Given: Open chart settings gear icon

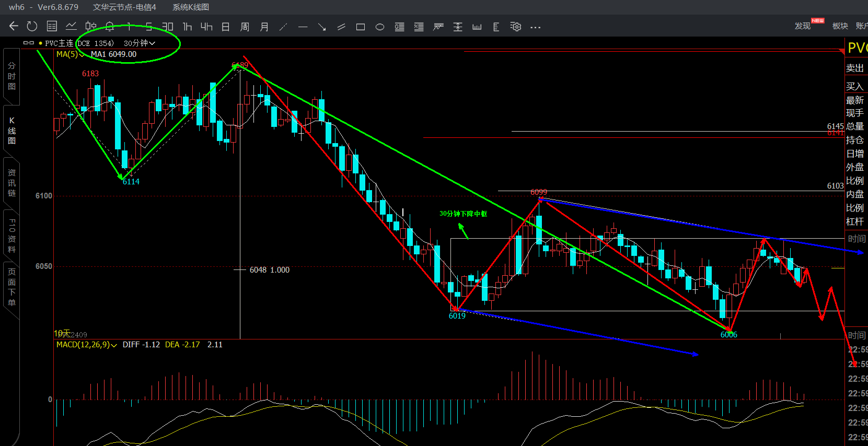Looking at the screenshot, I should click(x=516, y=27).
